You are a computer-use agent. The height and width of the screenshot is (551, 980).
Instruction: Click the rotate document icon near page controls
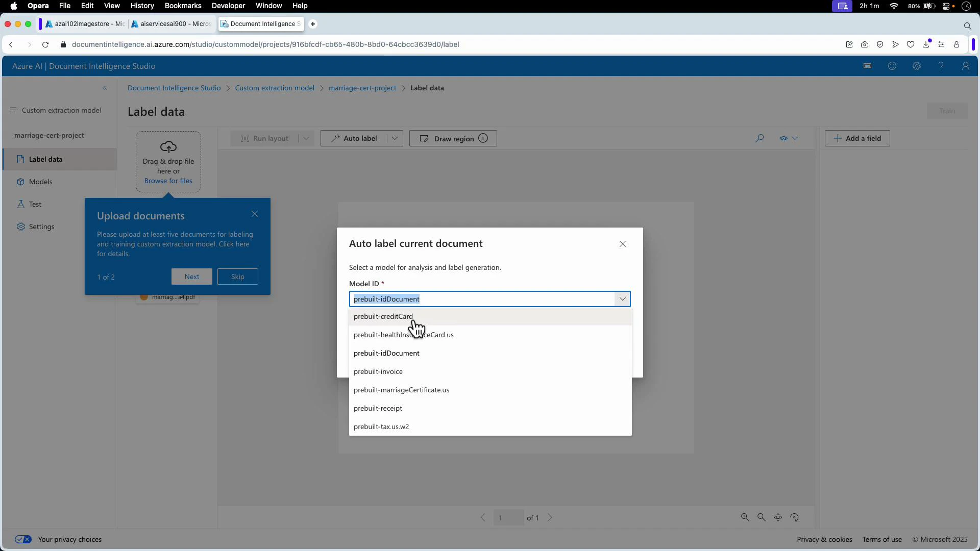pos(795,517)
